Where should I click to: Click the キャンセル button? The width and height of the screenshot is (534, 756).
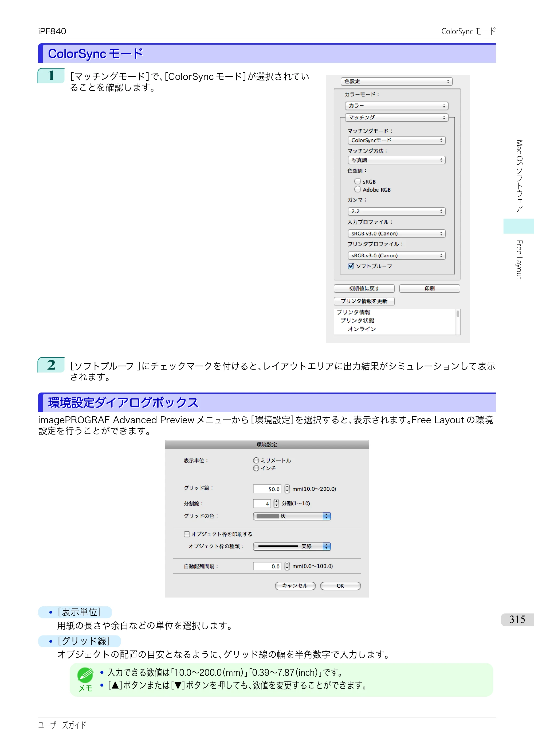[x=295, y=586]
